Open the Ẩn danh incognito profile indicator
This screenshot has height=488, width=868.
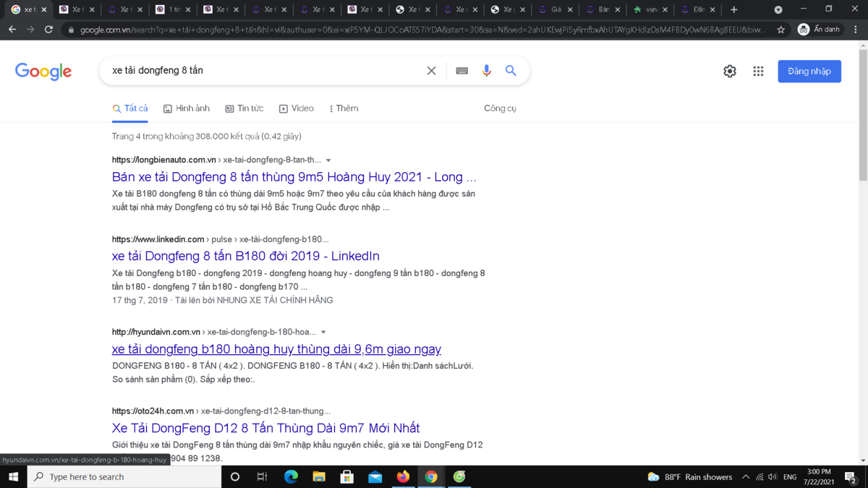tap(820, 30)
